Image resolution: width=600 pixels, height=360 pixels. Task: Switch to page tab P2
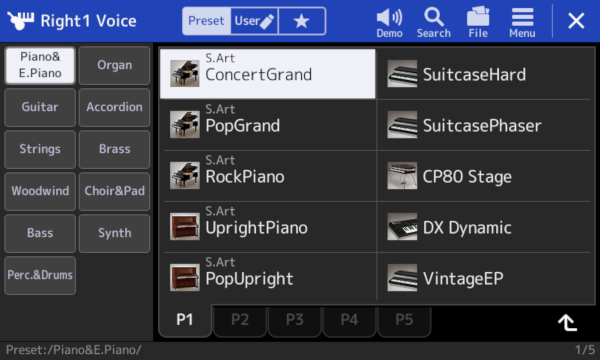coord(240,321)
